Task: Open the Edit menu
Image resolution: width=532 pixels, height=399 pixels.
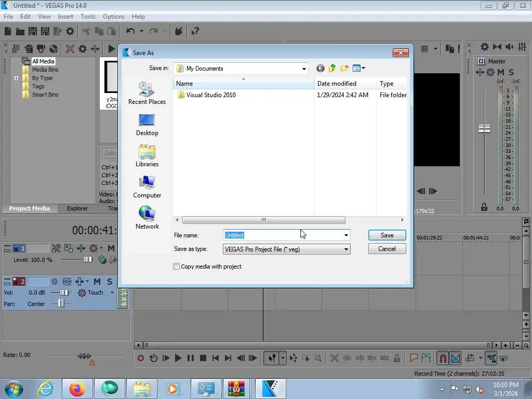Action: 25,16
